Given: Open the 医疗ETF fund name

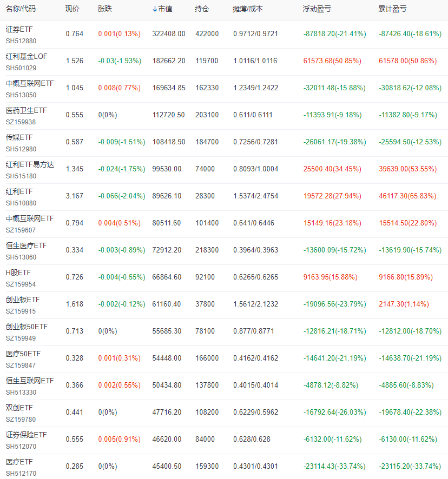Looking at the screenshot, I should (19, 462).
